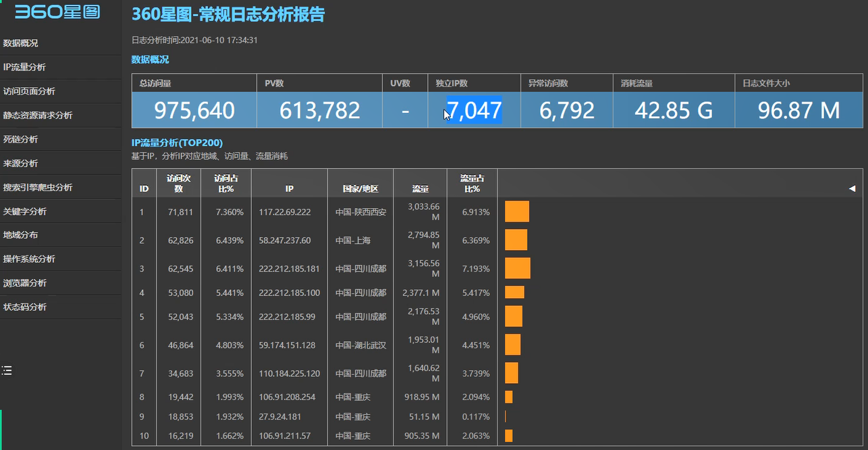The image size is (868, 450).
Task: Click visit share 1.993%
Action: pos(229,397)
